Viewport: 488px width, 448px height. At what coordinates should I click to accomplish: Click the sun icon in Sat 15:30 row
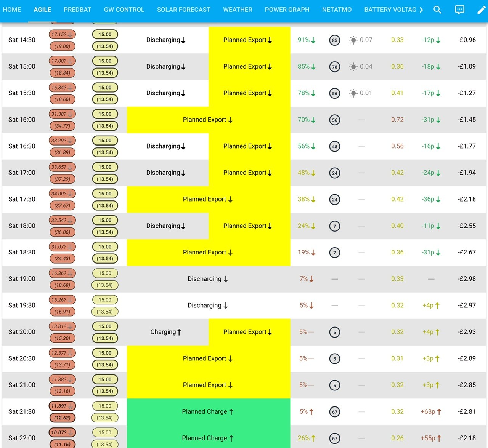pyautogui.click(x=353, y=93)
